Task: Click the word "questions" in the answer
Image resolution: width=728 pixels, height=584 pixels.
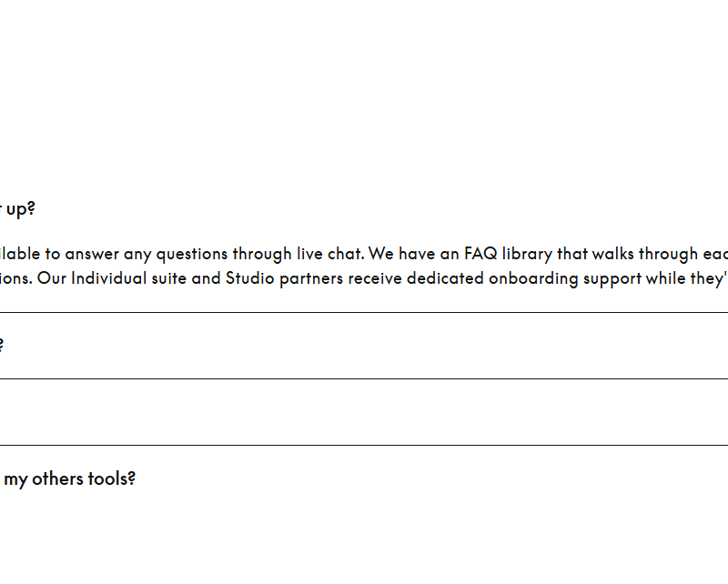Action: 187,254
